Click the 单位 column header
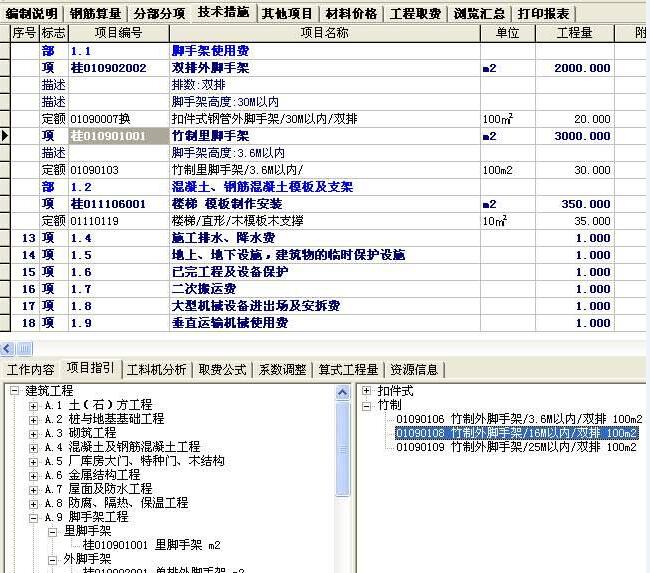This screenshot has width=650, height=573. (507, 33)
